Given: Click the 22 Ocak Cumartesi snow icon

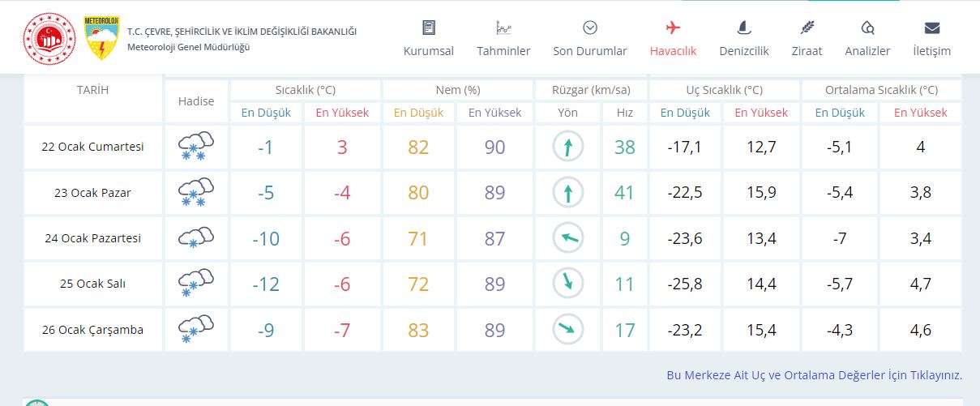Looking at the screenshot, I should pyautogui.click(x=195, y=147).
